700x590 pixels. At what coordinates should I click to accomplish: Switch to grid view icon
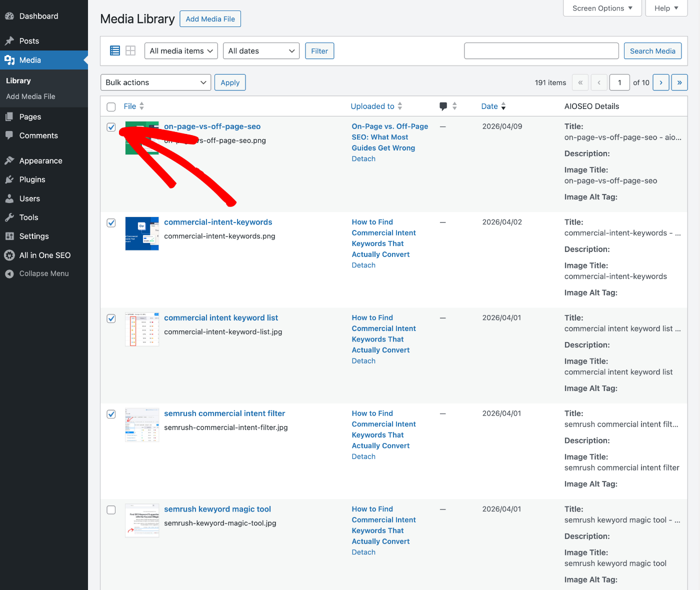[130, 50]
